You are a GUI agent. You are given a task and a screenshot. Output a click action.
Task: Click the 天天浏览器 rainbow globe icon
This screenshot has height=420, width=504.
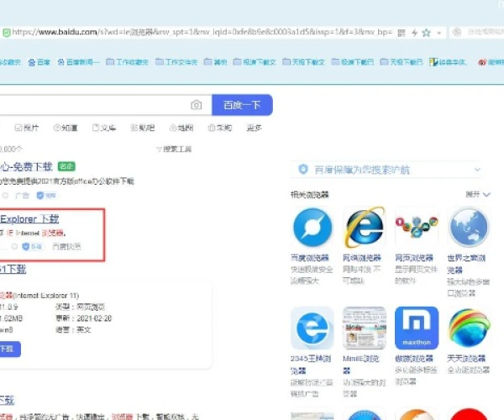[469, 328]
